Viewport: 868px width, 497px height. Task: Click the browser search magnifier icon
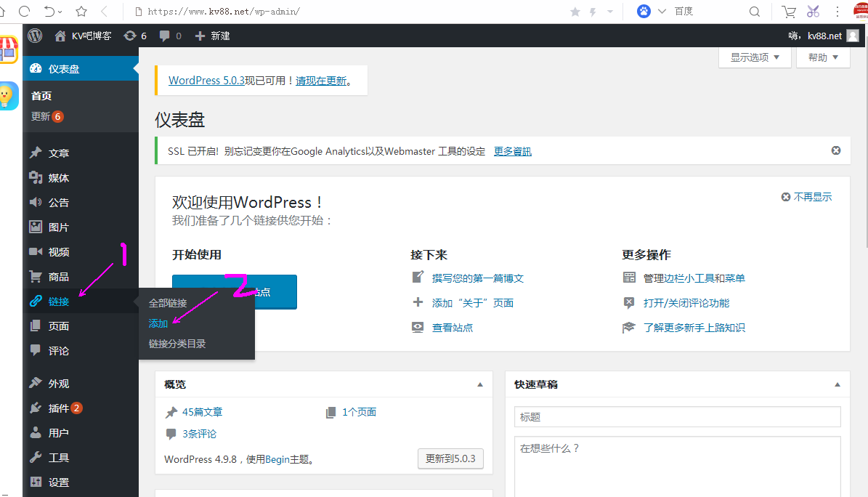point(755,12)
